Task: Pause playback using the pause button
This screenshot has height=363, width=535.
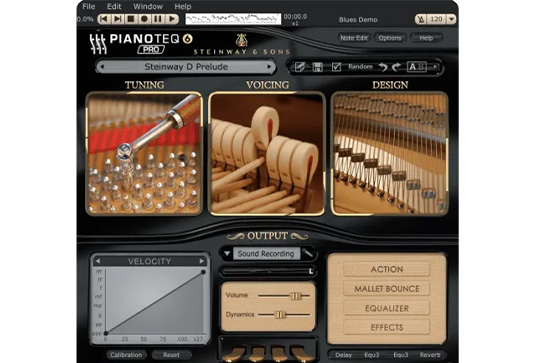Action: 158,19
